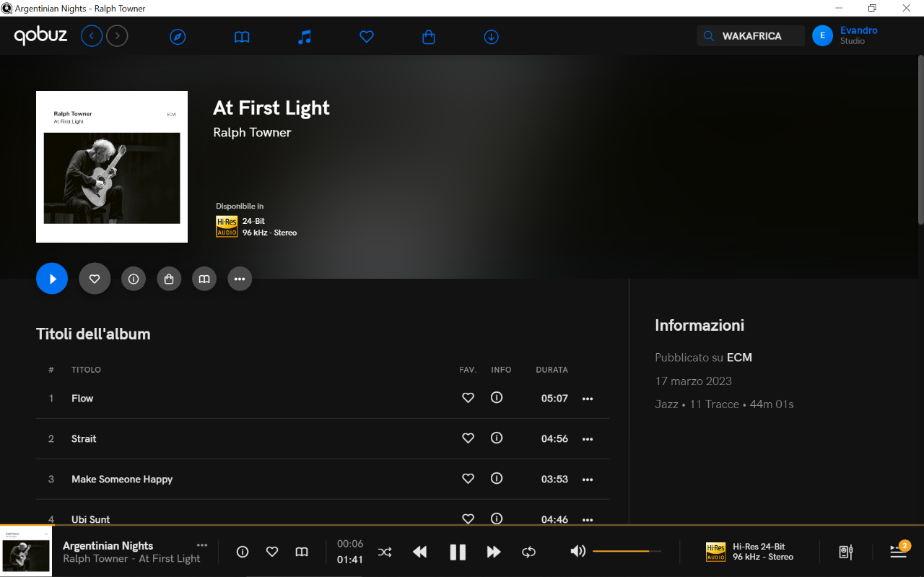Open Hi-Res 24-Bit audio quality selector
Image resolution: width=924 pixels, height=577 pixels.
[x=749, y=552]
